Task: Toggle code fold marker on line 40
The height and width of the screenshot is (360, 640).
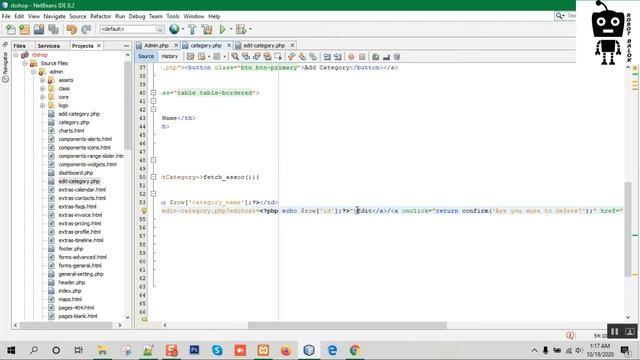Action: coord(153,93)
